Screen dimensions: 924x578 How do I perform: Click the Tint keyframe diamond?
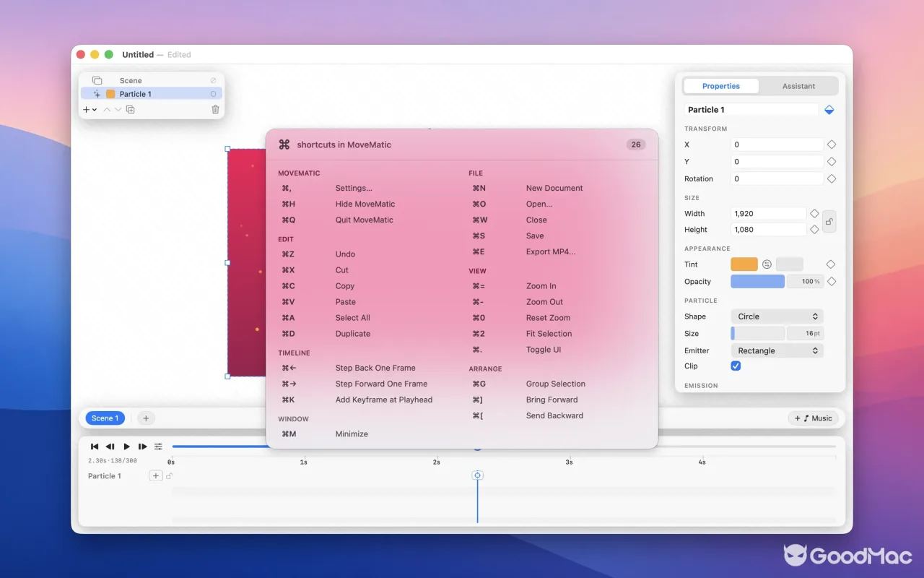click(x=832, y=264)
